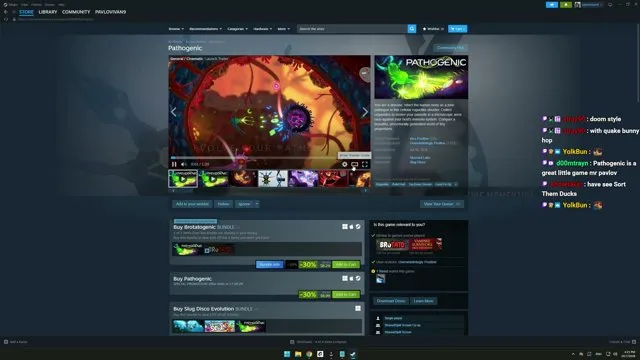
Task: Expand the arrow dropdown beside Ignore
Action: 257,204
